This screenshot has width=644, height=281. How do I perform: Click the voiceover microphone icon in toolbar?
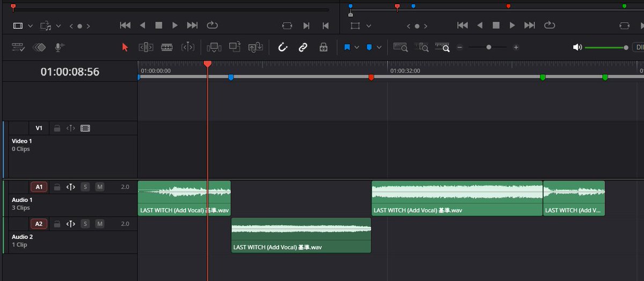[59, 47]
